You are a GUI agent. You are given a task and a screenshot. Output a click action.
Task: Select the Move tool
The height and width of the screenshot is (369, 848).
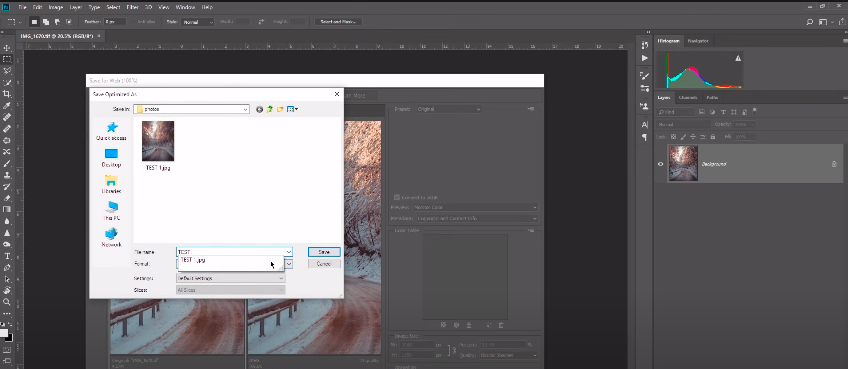pos(7,48)
